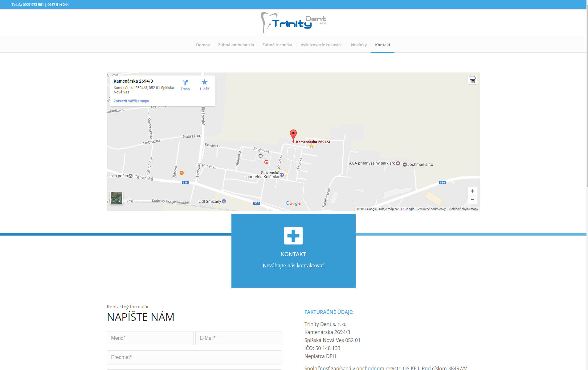The height and width of the screenshot is (370, 588).
Task: Click the Lidl Smižany shop marker
Action: [224, 201]
